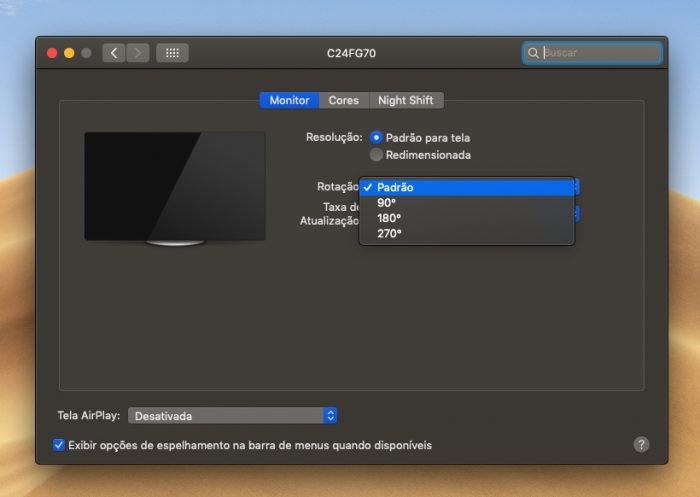
Task: Click the magnifying glass search icon
Action: 533,53
